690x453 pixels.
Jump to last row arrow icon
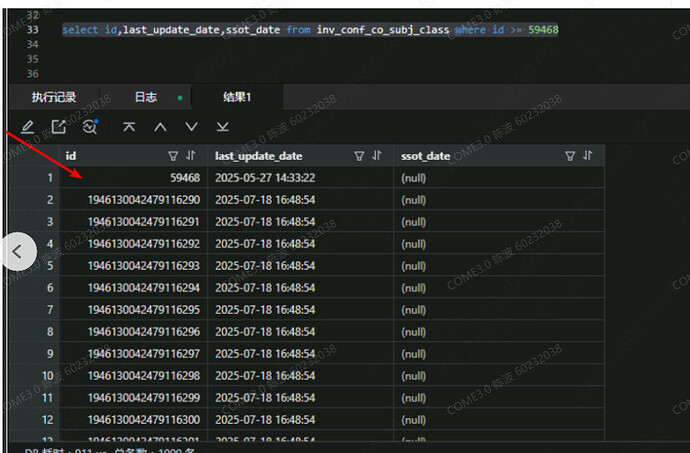click(x=223, y=127)
